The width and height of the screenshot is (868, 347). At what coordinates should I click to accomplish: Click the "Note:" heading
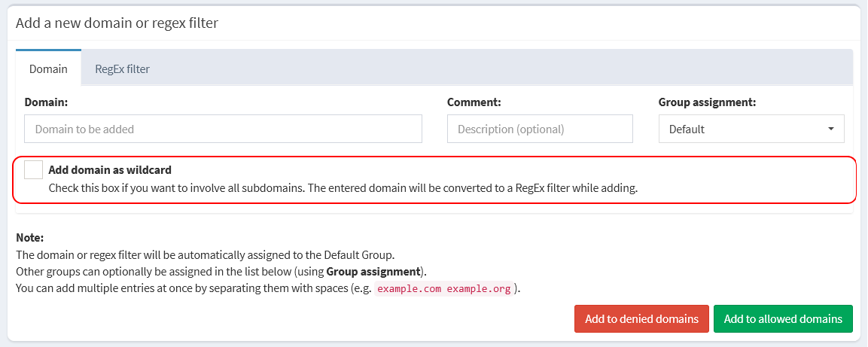(30, 238)
